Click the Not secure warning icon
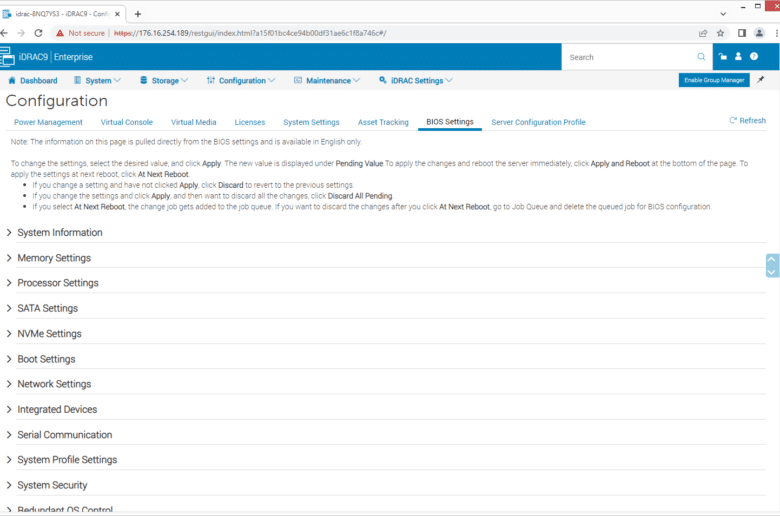This screenshot has width=780, height=516. (x=60, y=33)
